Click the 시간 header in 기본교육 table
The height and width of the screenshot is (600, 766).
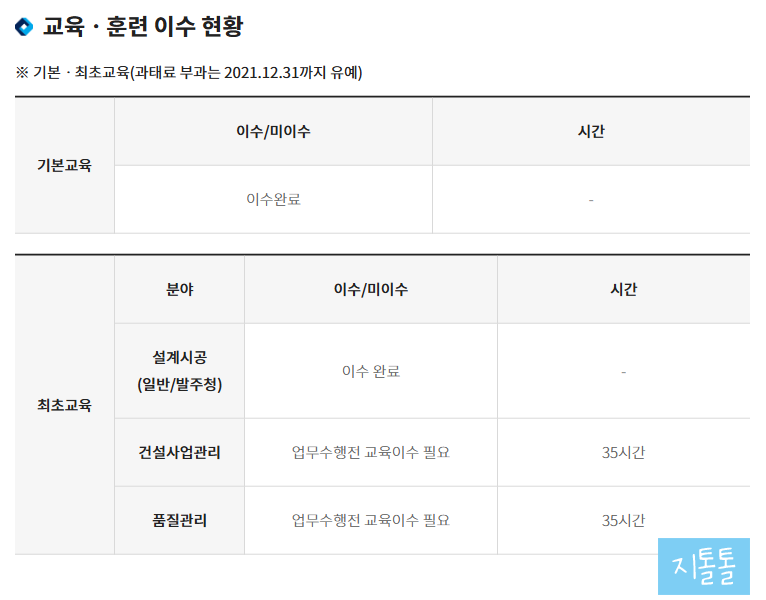591,131
